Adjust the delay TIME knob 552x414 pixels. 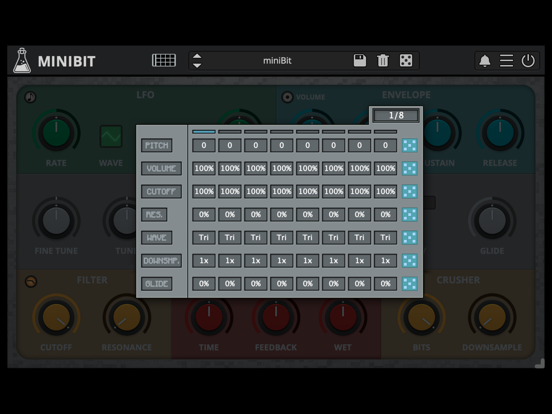tap(209, 318)
